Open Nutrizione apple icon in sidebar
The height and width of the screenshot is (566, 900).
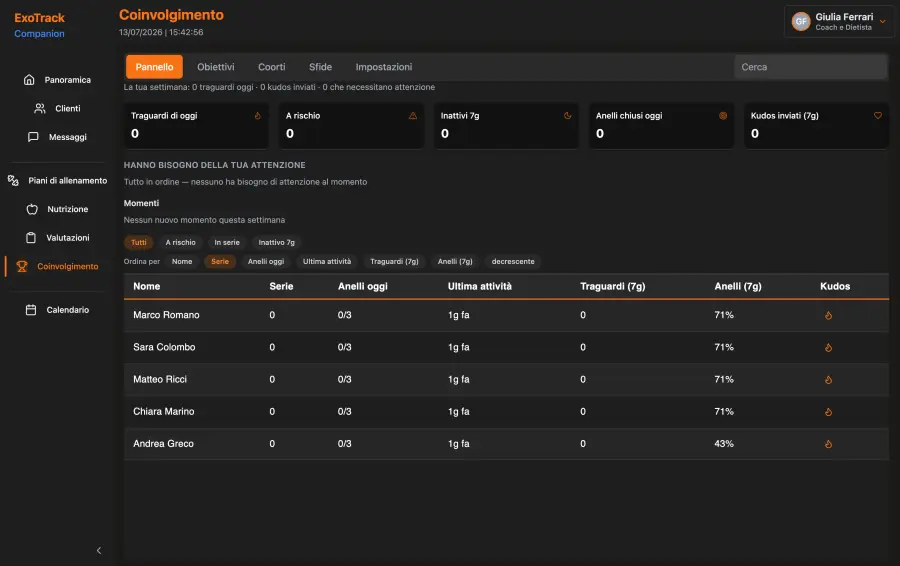tap(32, 210)
